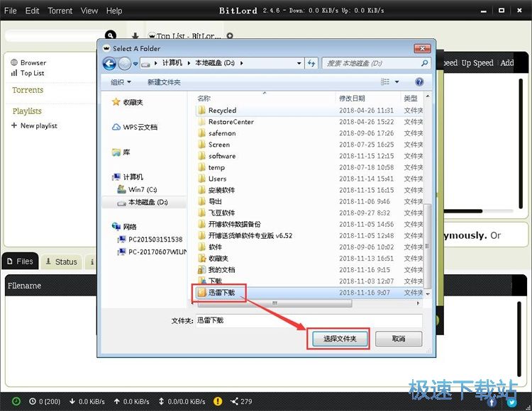Select Win7 (C:) drive

(x=137, y=189)
